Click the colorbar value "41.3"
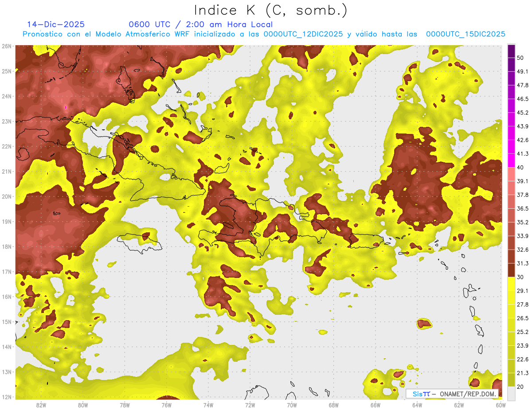This screenshot has width=532, height=411. pos(523,154)
